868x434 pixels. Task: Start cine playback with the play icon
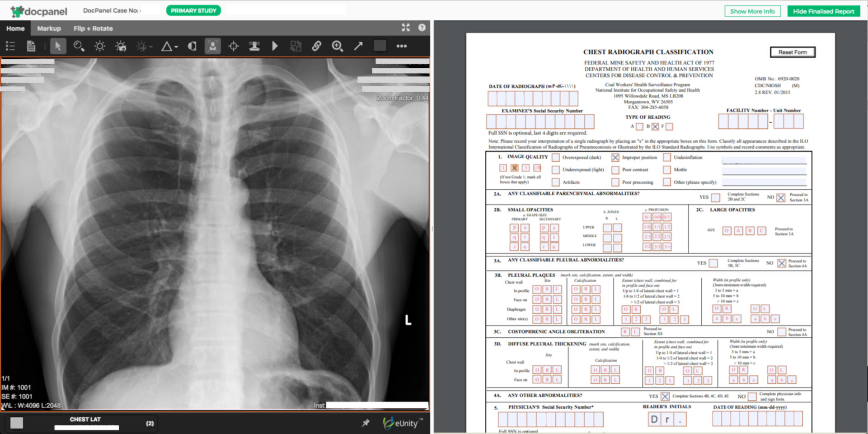pyautogui.click(x=276, y=46)
